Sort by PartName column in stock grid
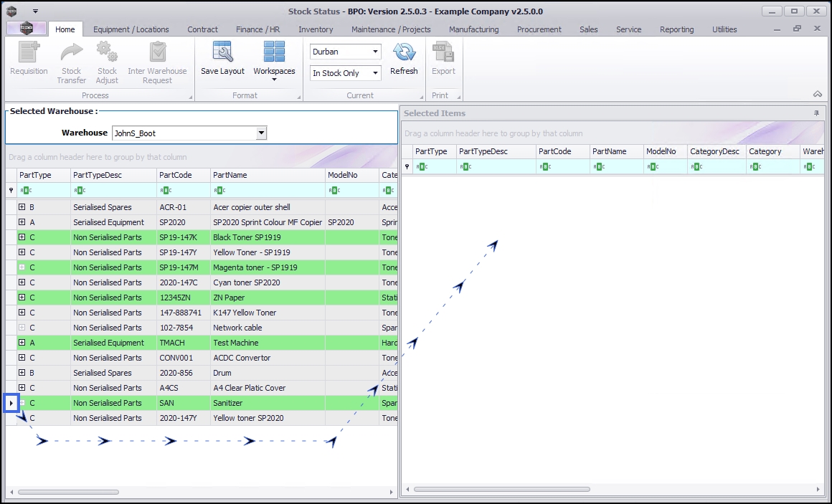 pyautogui.click(x=268, y=174)
